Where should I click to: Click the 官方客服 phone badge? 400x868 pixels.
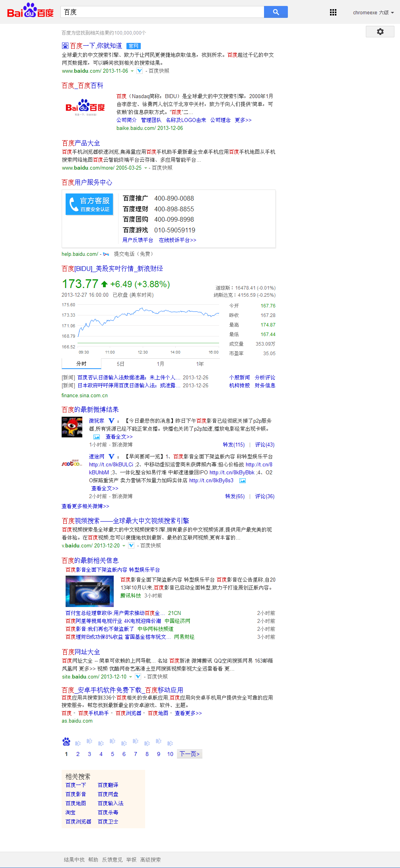tap(89, 204)
